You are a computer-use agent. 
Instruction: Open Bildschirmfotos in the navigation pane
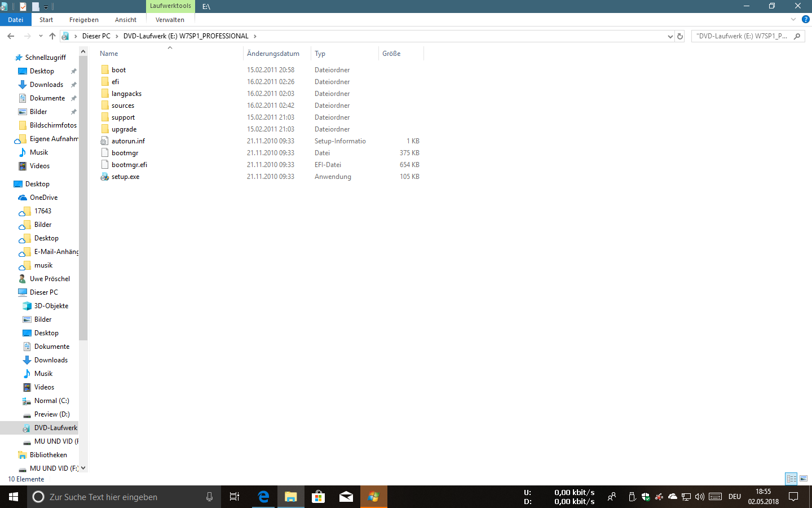click(x=53, y=125)
